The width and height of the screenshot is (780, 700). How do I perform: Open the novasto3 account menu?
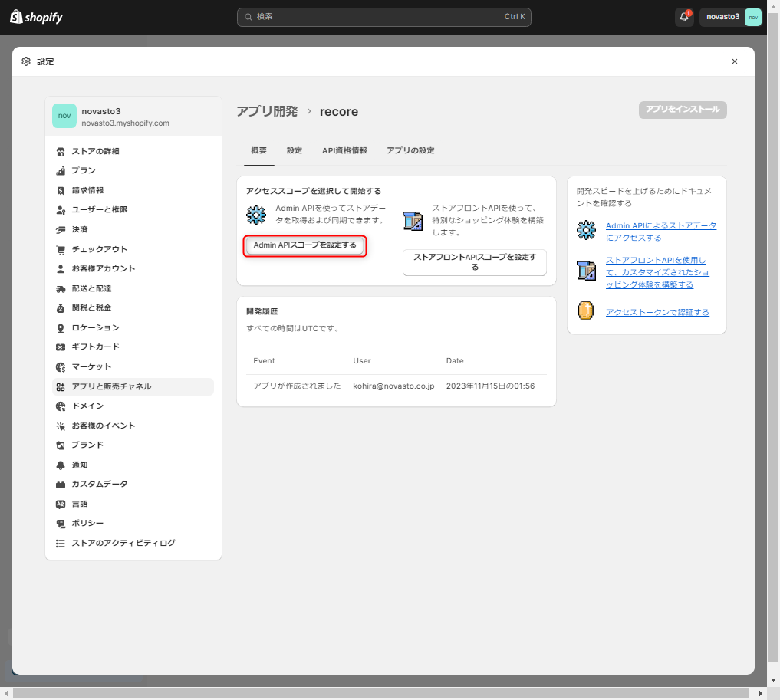click(x=730, y=17)
